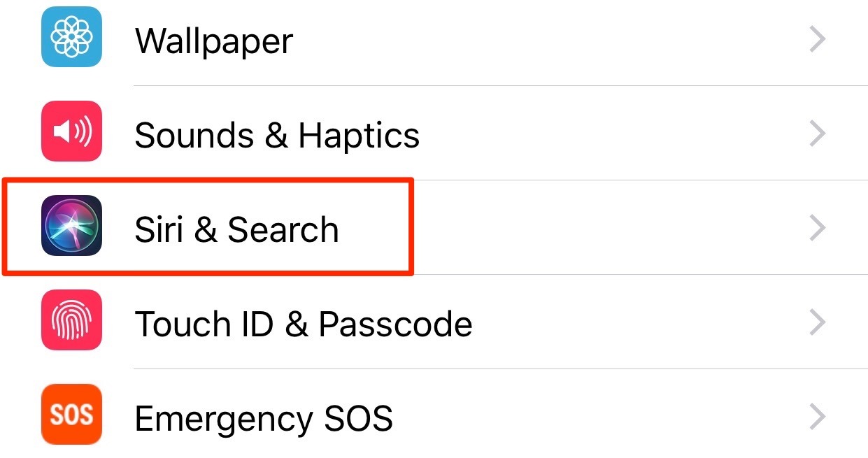Click the chevron arrow beside Emergency SOS

(817, 417)
